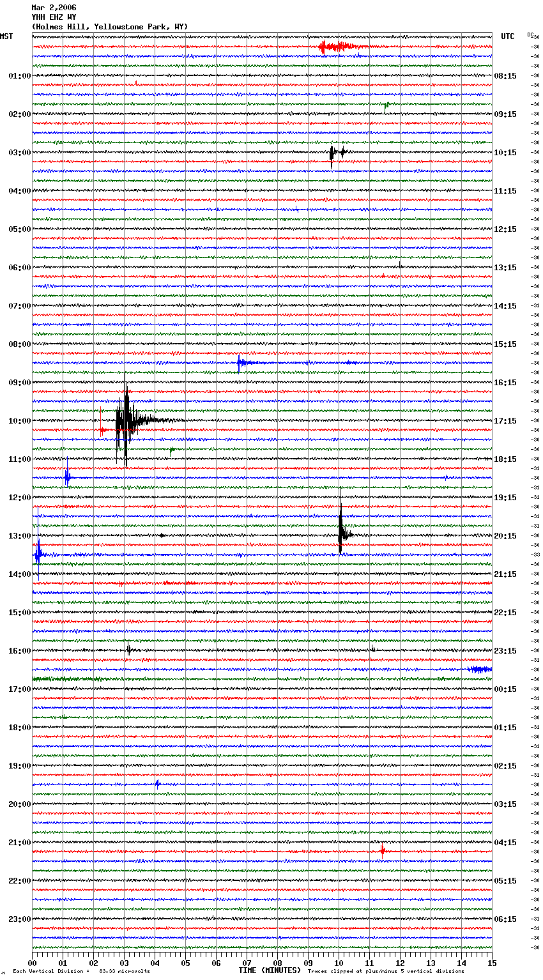543x980 pixels.
Task: Click the "12:15" UTC row label
Action: pos(505,229)
